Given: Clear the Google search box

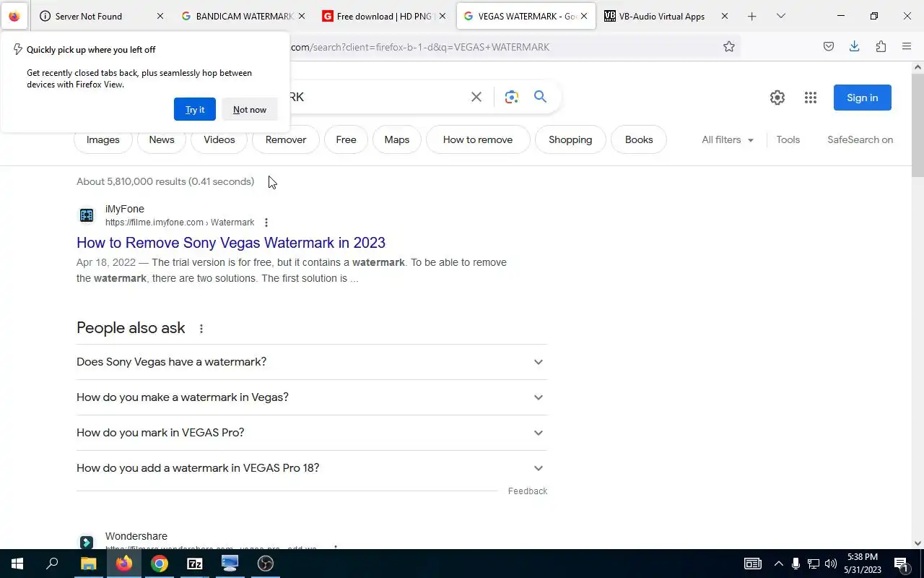Looking at the screenshot, I should tap(476, 97).
